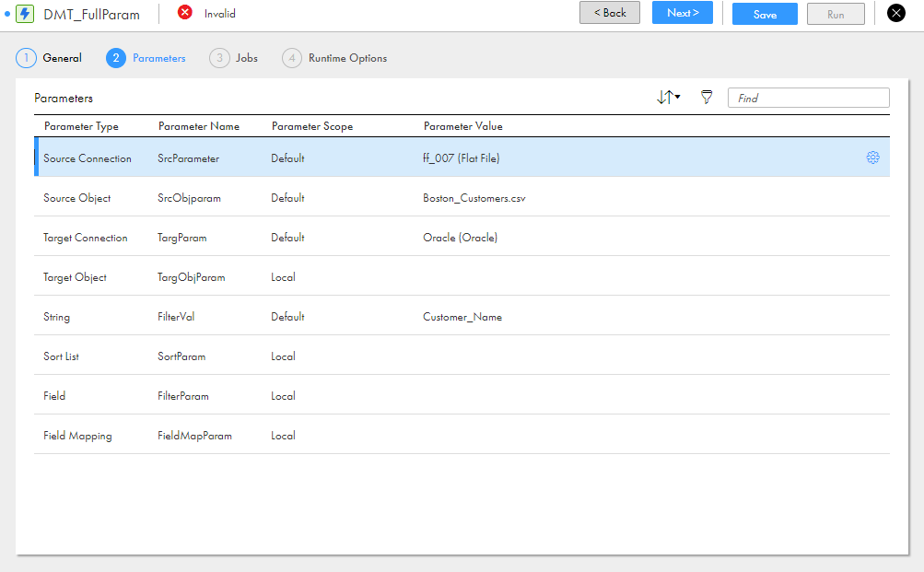Click the Parameter Type column header
Image resolution: width=924 pixels, height=572 pixels.
click(x=81, y=126)
